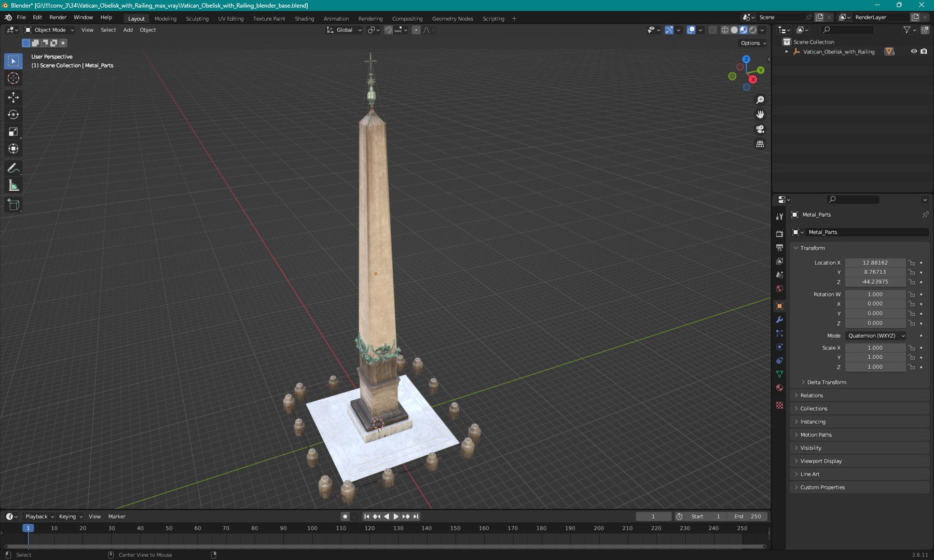Select the Annotate tool
This screenshot has height=560, width=934.
(x=13, y=168)
